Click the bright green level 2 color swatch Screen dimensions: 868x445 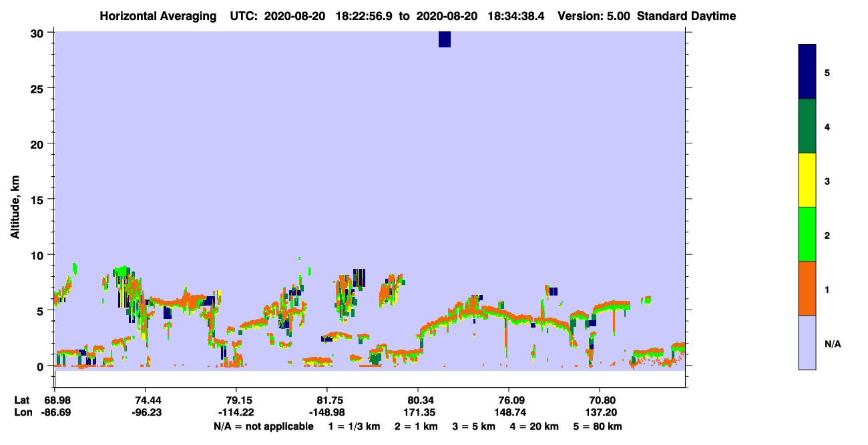[x=807, y=234]
